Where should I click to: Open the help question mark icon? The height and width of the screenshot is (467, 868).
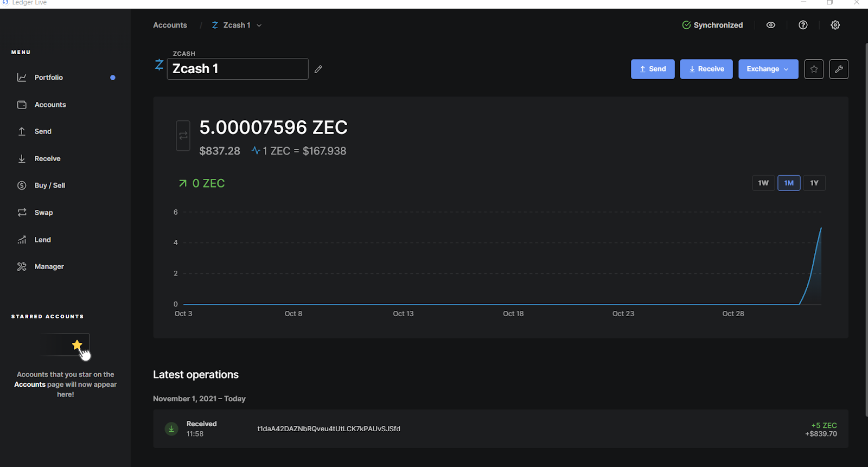pyautogui.click(x=803, y=25)
